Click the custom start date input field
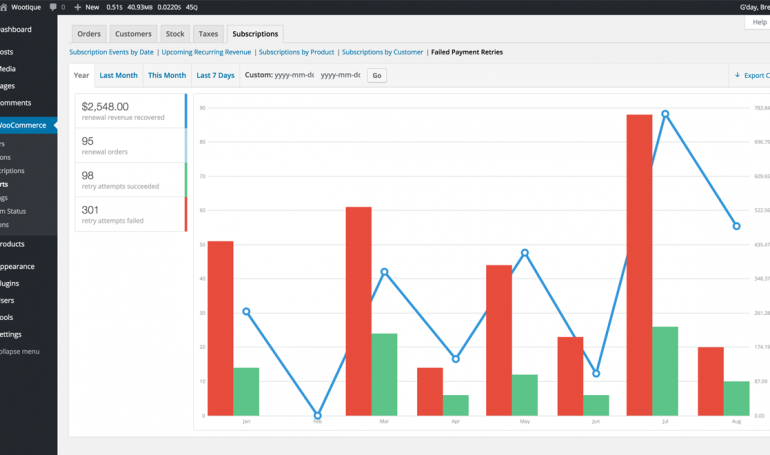Viewport: 770px width, 455px height. (x=295, y=75)
